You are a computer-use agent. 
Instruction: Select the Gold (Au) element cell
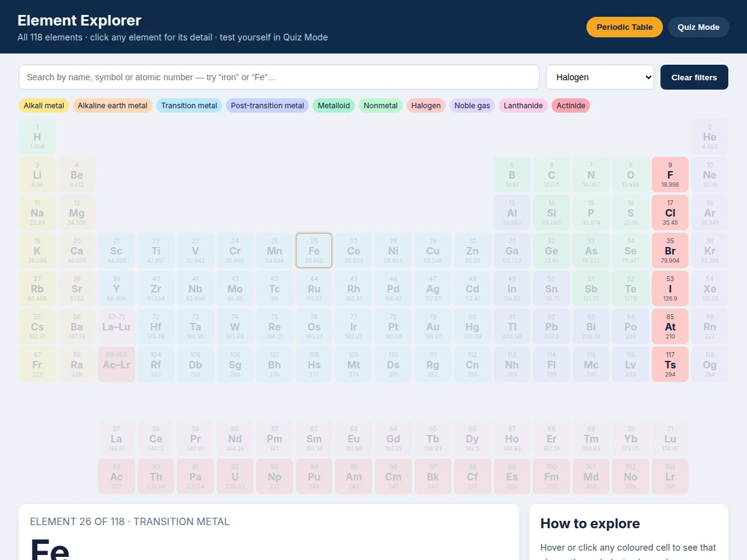pos(433,327)
